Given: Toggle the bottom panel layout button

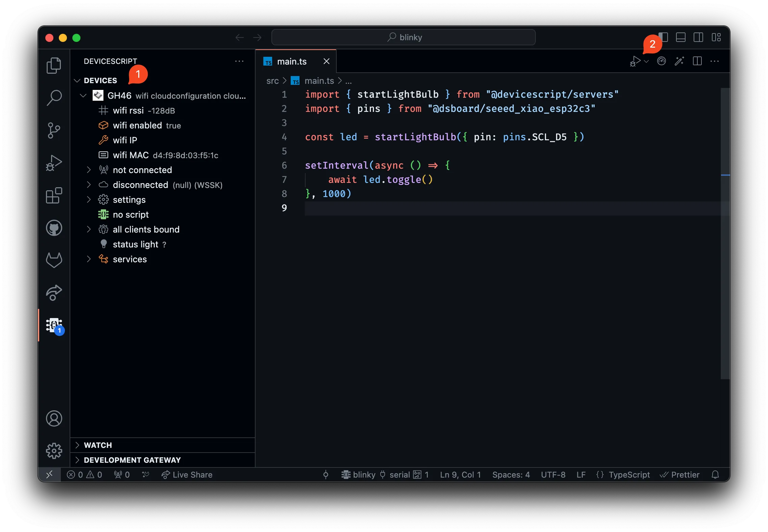Looking at the screenshot, I should coord(680,37).
